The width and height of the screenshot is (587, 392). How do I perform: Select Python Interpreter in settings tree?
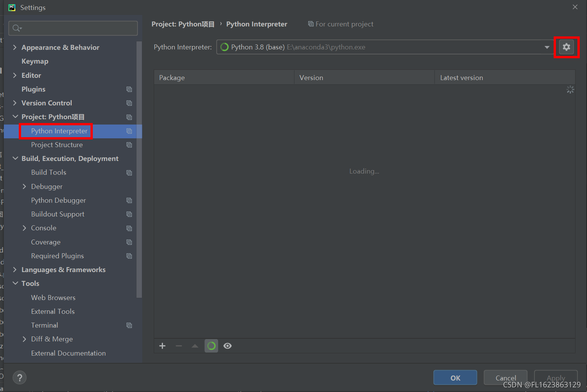59,131
